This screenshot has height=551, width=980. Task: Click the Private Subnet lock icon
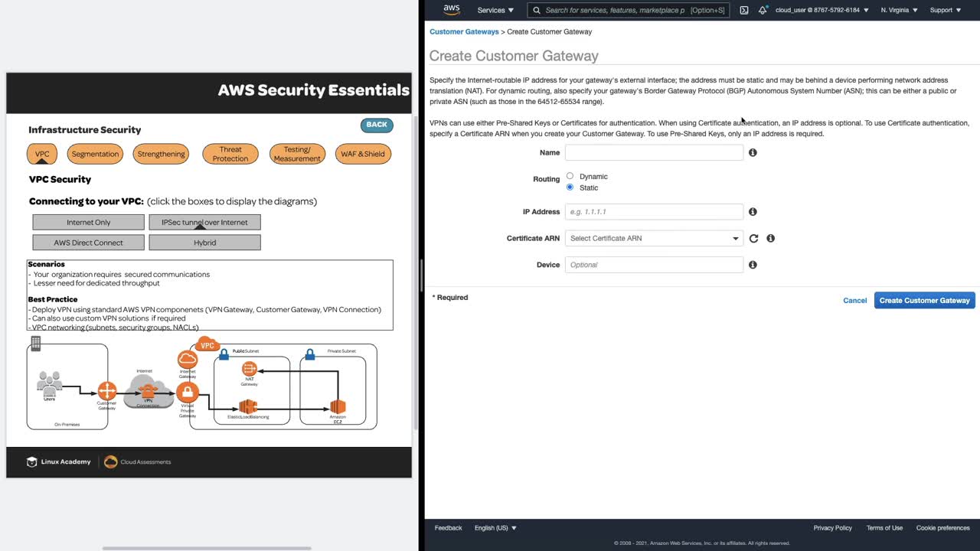(x=310, y=354)
